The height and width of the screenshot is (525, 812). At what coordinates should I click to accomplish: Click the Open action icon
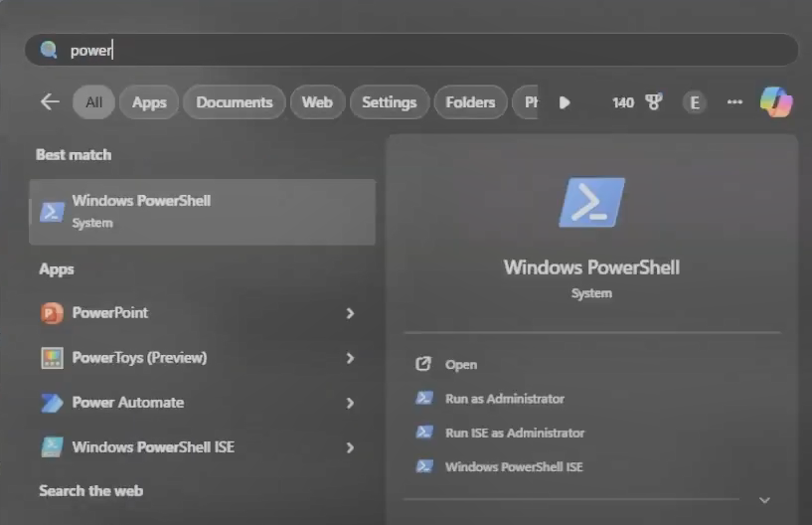423,364
